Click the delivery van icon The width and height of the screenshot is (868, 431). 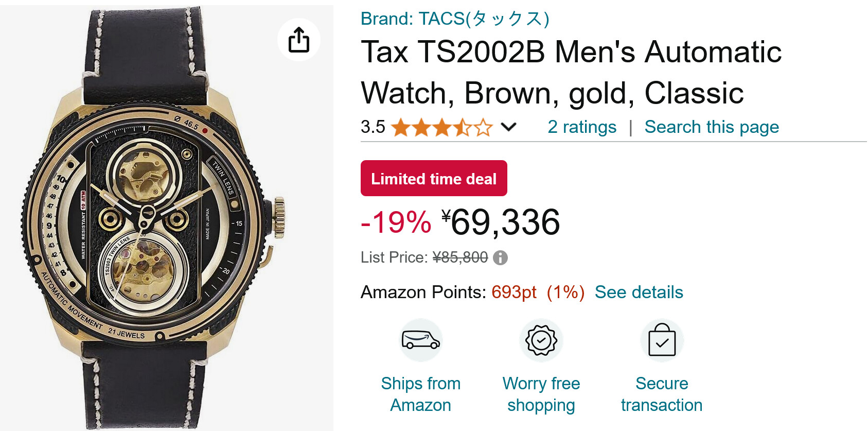[420, 340]
